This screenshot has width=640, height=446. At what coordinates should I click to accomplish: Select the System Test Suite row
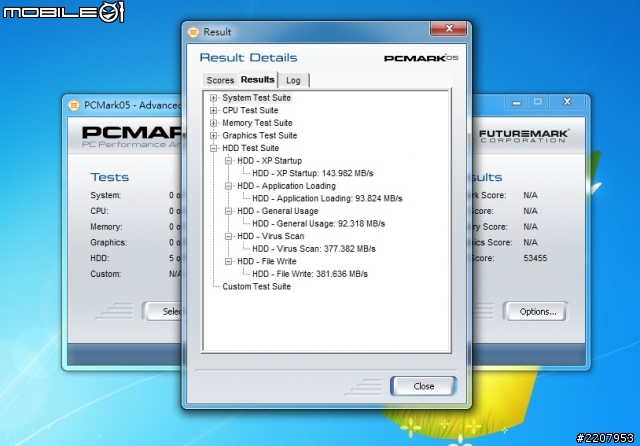tap(256, 98)
